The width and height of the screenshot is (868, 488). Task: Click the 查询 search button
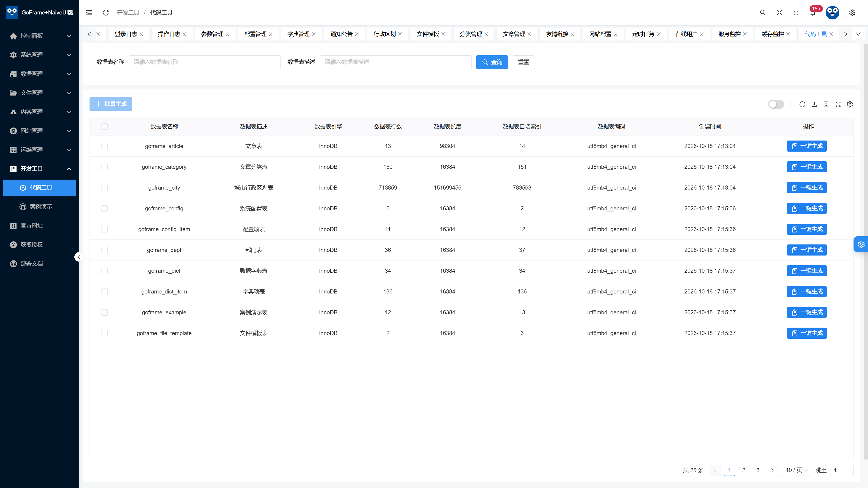(492, 62)
